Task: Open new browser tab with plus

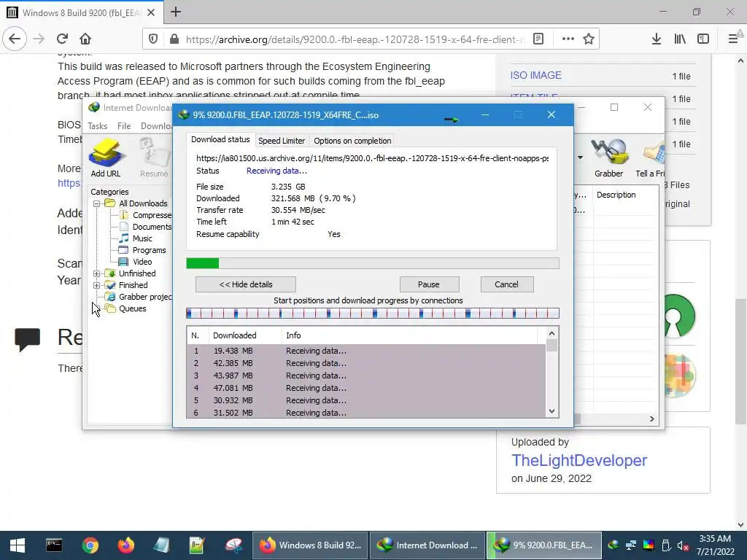Action: click(176, 12)
